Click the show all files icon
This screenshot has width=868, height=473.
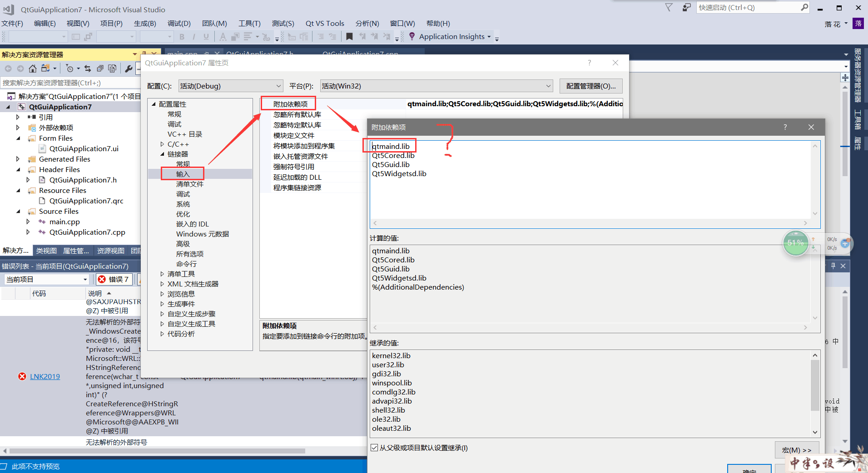click(112, 69)
